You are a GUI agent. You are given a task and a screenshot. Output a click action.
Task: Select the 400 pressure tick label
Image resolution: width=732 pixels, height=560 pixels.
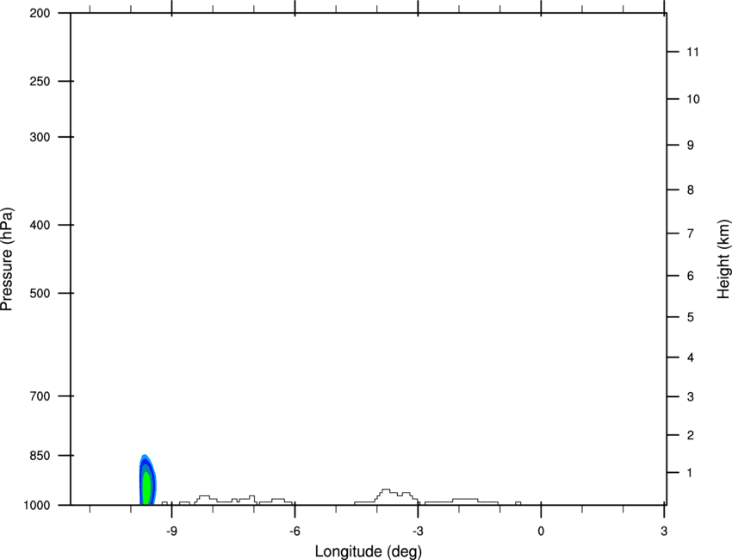click(x=40, y=225)
